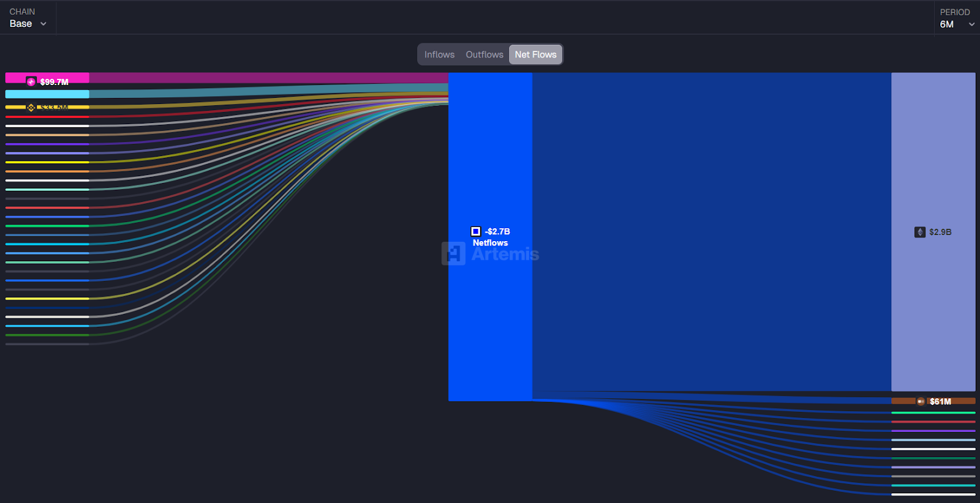
Task: Select the thick cyan source node bar
Action: (x=47, y=94)
